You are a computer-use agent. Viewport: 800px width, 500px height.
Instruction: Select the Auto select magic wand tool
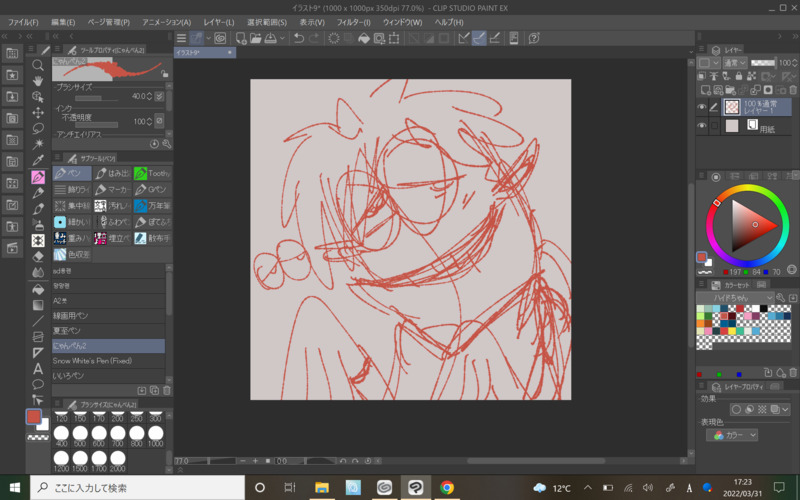38,144
